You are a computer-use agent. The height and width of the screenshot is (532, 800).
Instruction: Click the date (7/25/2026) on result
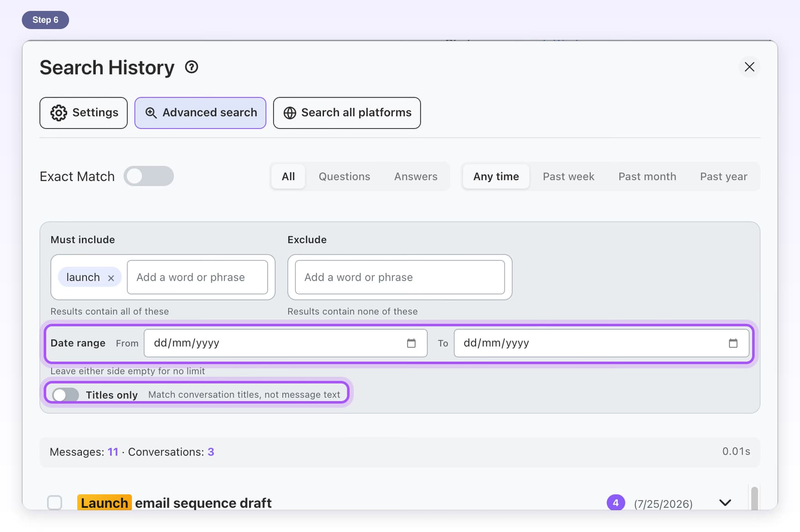pyautogui.click(x=663, y=504)
